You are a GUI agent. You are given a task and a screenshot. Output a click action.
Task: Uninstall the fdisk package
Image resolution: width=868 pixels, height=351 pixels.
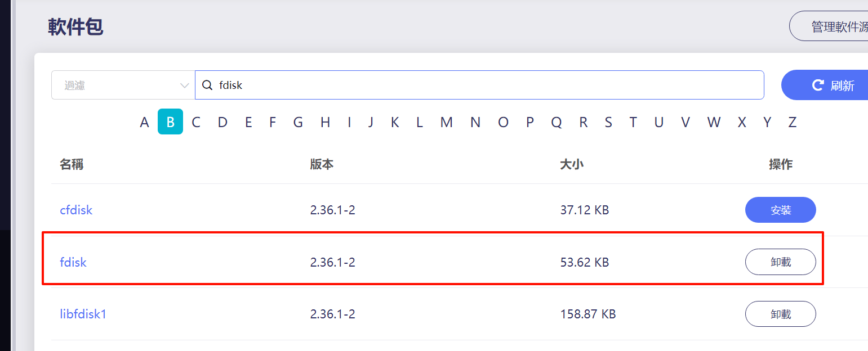(x=780, y=262)
